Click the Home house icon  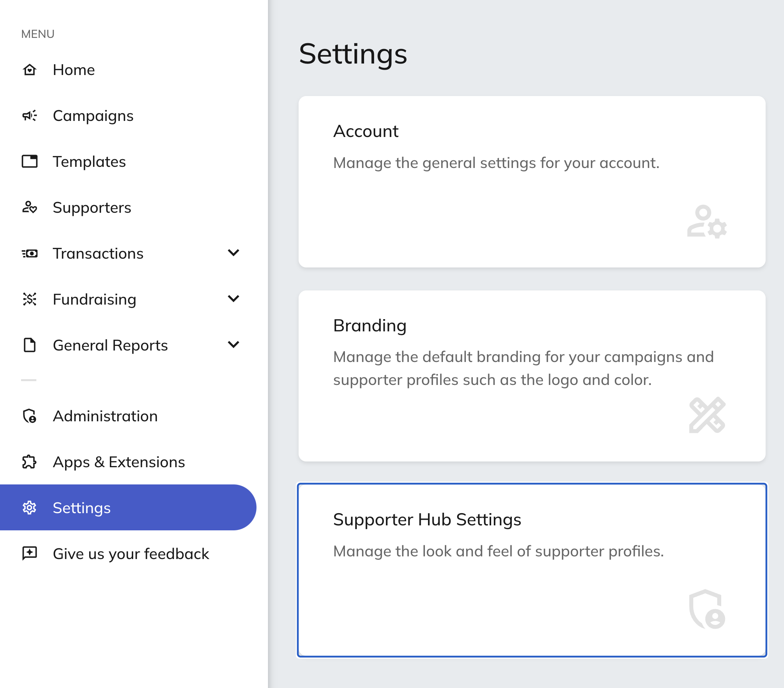pyautogui.click(x=29, y=70)
